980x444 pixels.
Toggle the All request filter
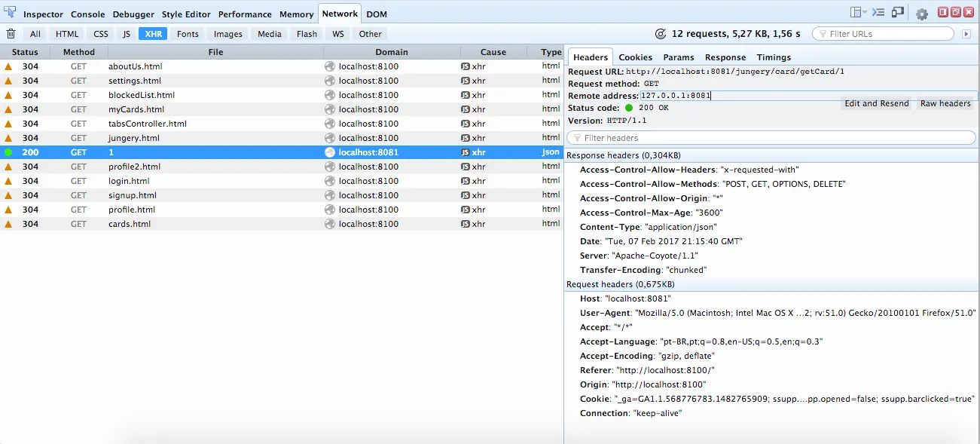35,34
